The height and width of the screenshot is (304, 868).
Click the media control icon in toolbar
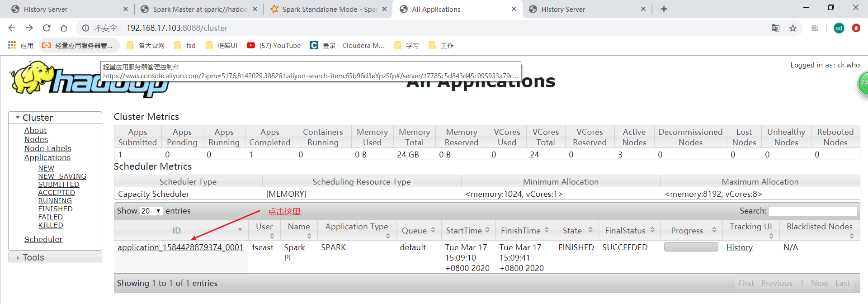(x=815, y=28)
